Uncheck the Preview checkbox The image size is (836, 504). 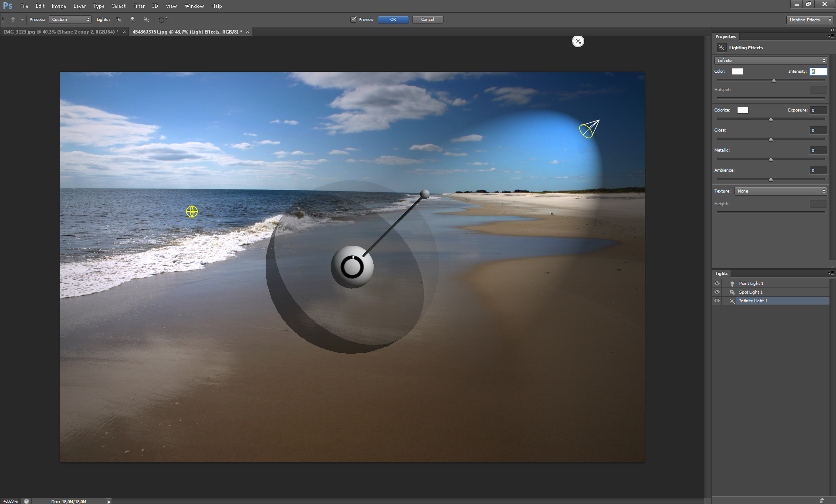tap(354, 20)
